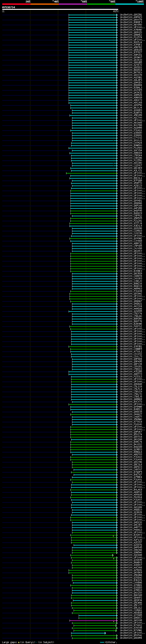The image size is (146, 644).
Task: Click the UniRef100_A2YE72 entry
Action: coord(131,65)
